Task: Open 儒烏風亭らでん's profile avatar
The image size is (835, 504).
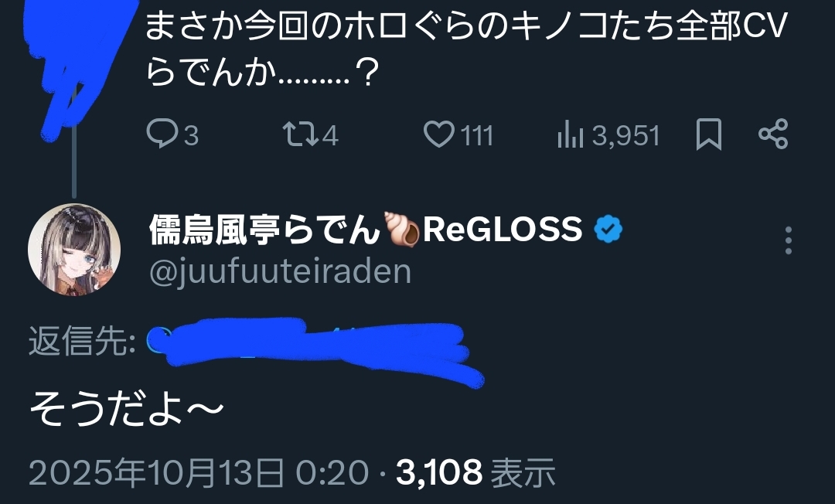Action: [x=74, y=250]
